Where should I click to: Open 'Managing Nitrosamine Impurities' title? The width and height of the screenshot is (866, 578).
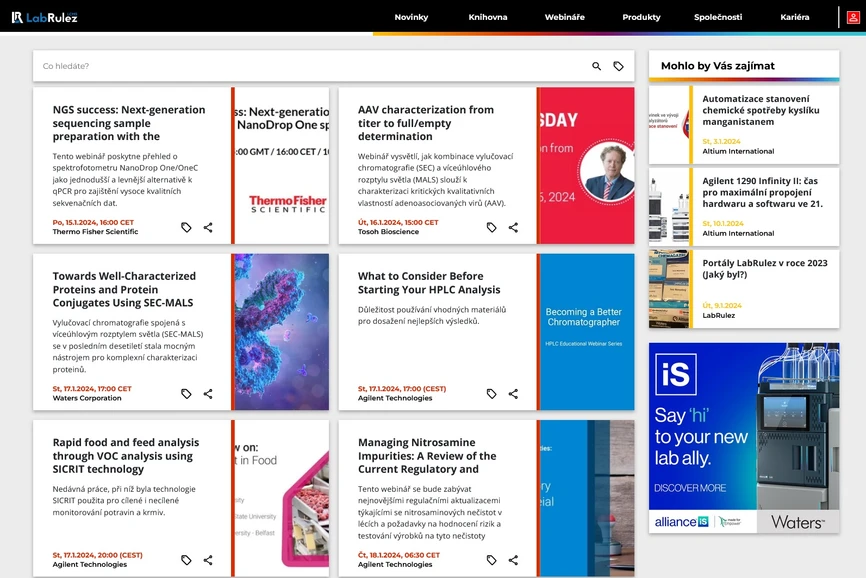point(427,455)
